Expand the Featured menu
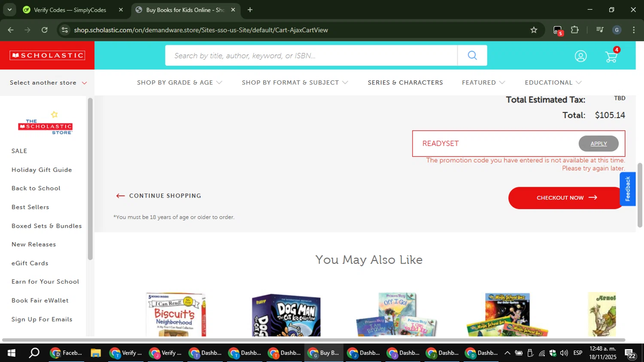 [483, 82]
